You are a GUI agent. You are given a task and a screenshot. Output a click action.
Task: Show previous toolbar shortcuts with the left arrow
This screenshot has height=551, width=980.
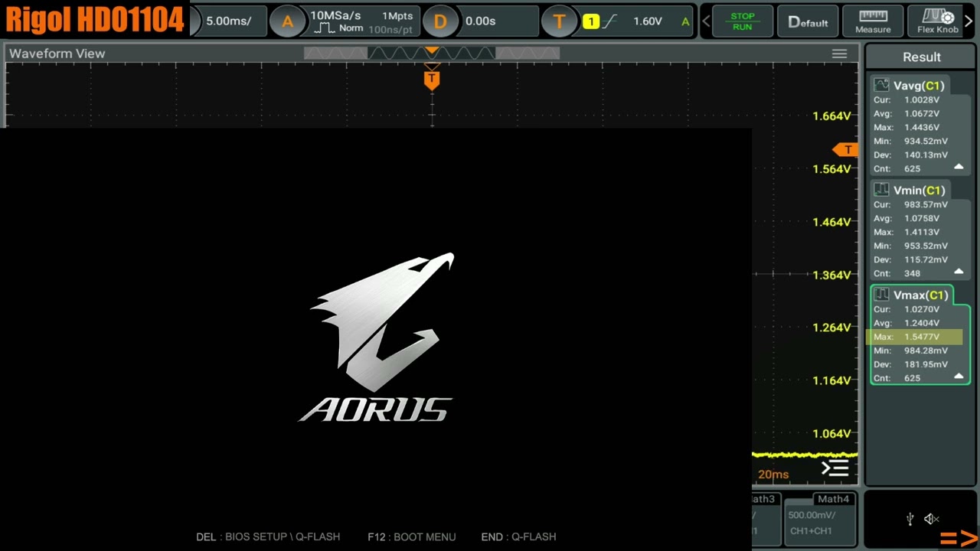[706, 21]
